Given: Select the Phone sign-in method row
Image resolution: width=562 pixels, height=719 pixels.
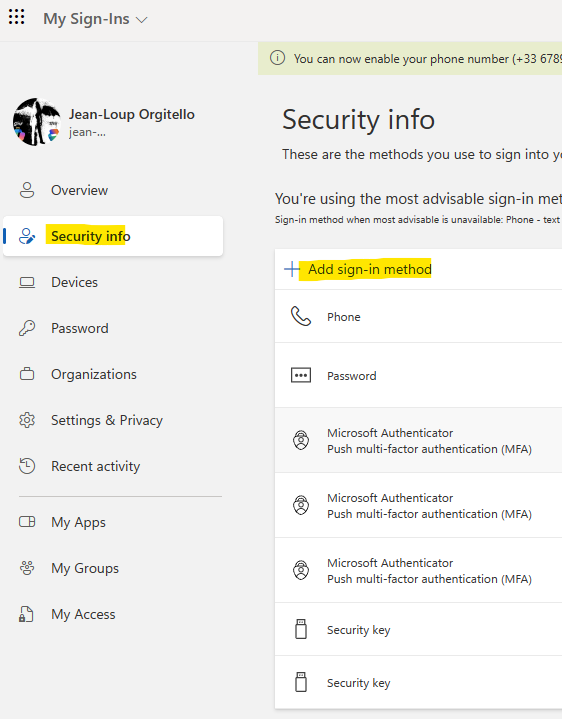Looking at the screenshot, I should [419, 316].
